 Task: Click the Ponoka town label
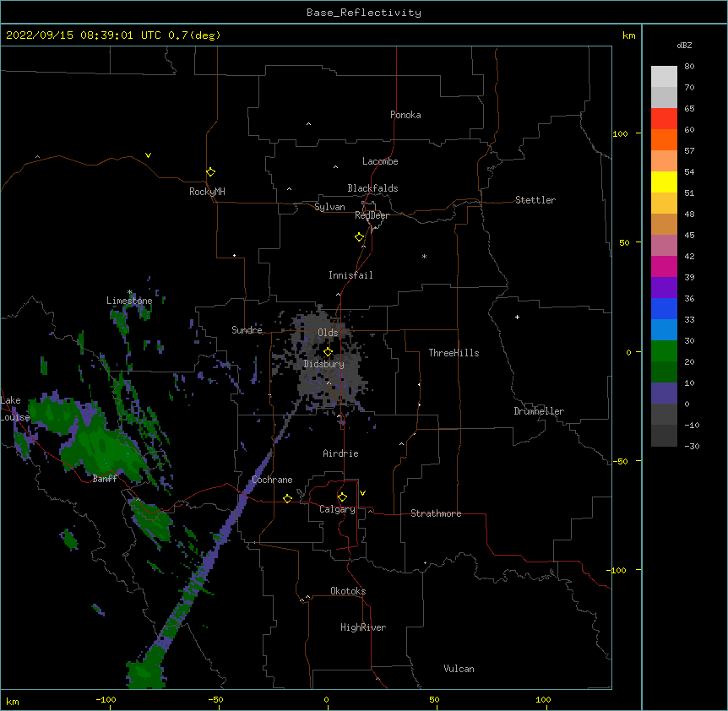[405, 115]
